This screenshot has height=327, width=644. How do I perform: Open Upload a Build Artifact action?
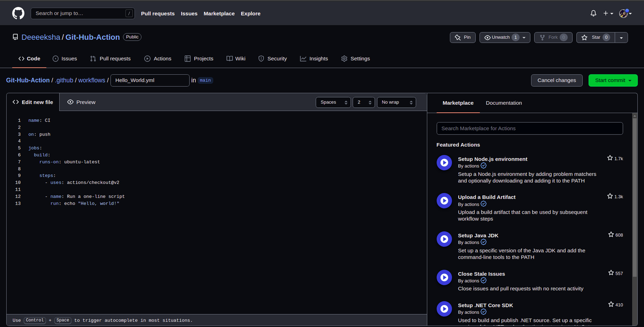(487, 197)
